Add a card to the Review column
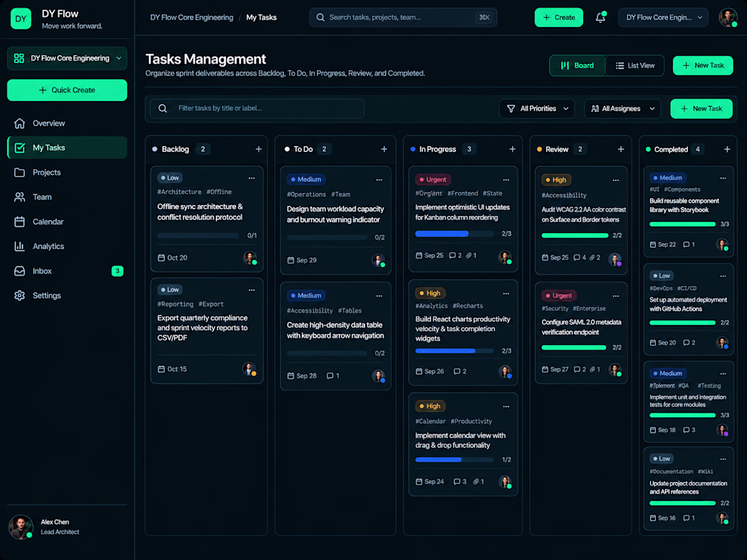Image resolution: width=747 pixels, height=560 pixels. click(x=621, y=149)
